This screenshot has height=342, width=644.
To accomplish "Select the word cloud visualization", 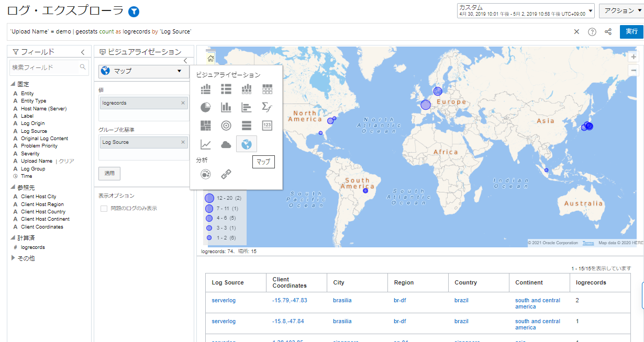I will coord(226,144).
